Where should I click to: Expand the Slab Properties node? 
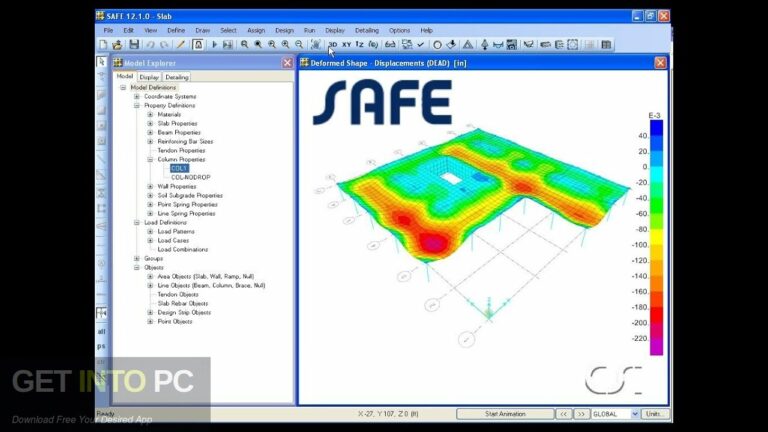150,123
